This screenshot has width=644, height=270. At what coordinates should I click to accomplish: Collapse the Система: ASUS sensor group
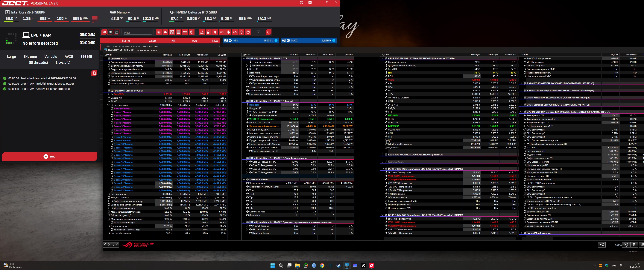pyautogui.click(x=105, y=59)
